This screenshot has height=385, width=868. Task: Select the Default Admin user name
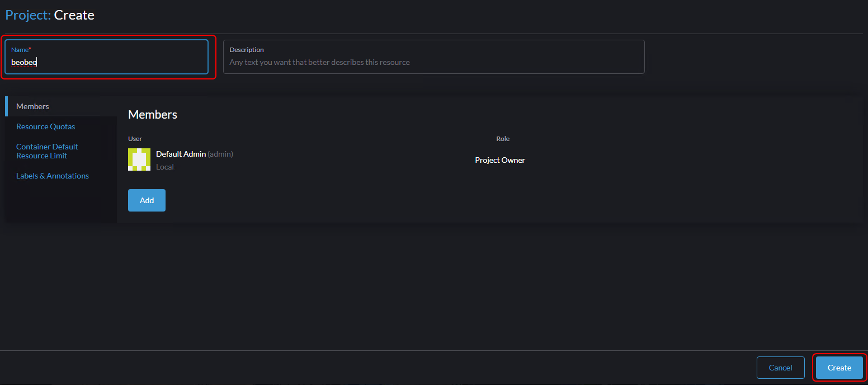181,154
